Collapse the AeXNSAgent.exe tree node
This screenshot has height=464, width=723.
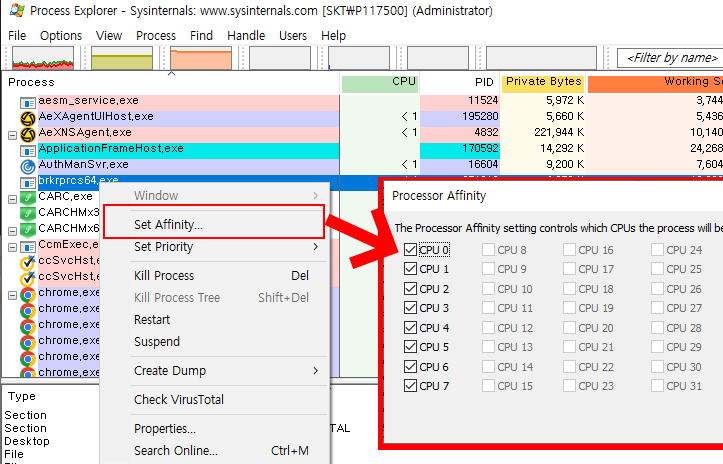tap(12, 135)
